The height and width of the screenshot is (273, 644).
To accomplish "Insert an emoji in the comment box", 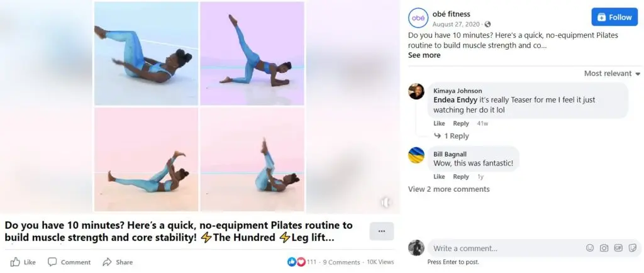I will [x=590, y=248].
